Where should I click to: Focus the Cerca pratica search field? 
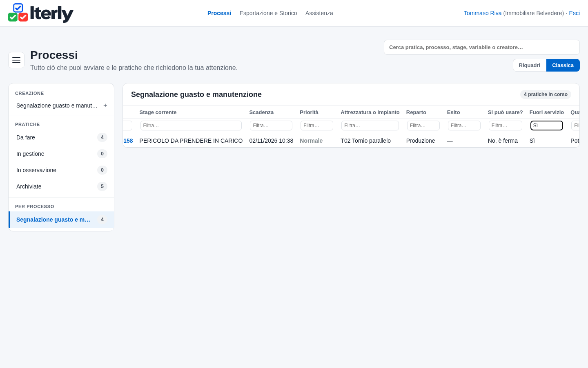tap(482, 47)
